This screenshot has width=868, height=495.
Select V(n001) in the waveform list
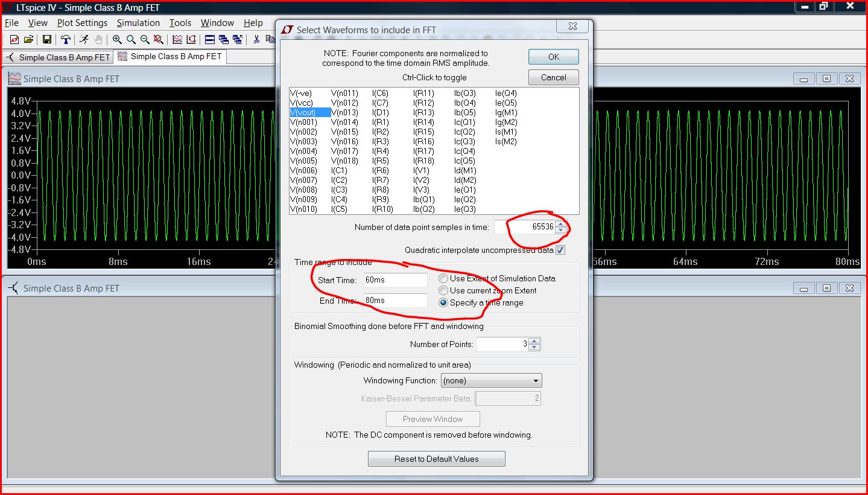tap(303, 122)
